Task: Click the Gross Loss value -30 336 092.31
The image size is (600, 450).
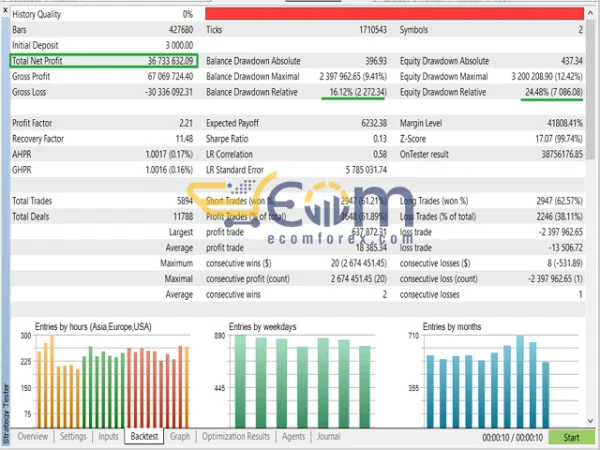Action: point(169,92)
